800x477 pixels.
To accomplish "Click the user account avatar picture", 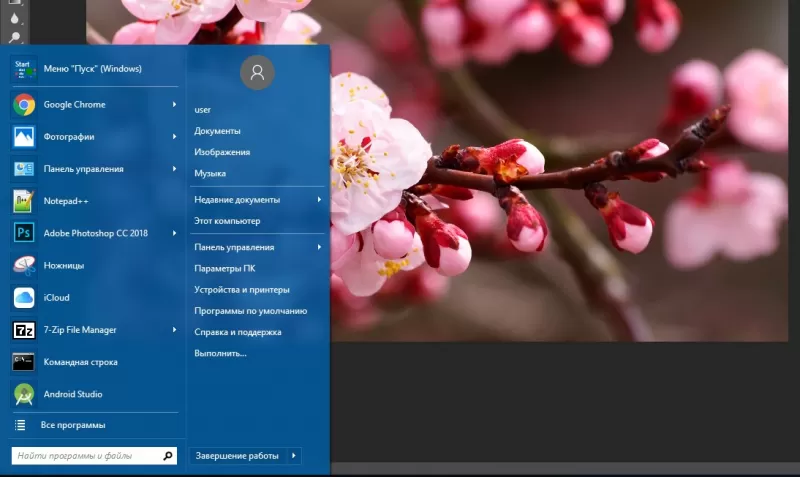I will [258, 72].
